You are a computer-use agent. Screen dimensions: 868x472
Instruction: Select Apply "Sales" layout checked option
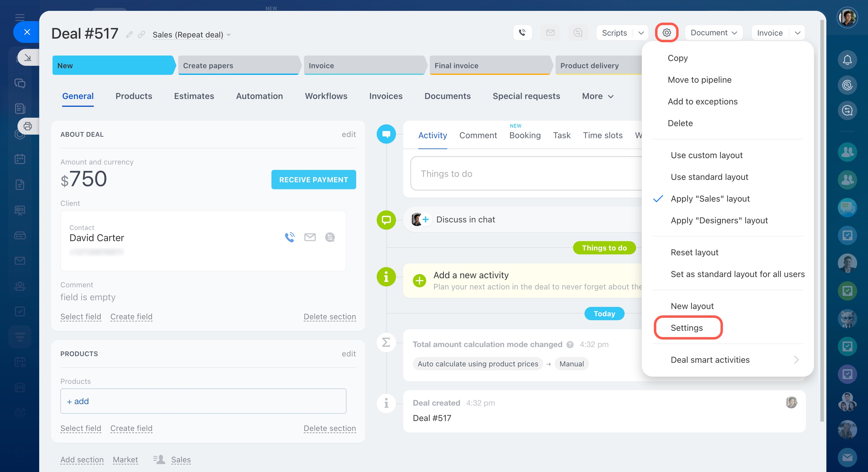[710, 199]
